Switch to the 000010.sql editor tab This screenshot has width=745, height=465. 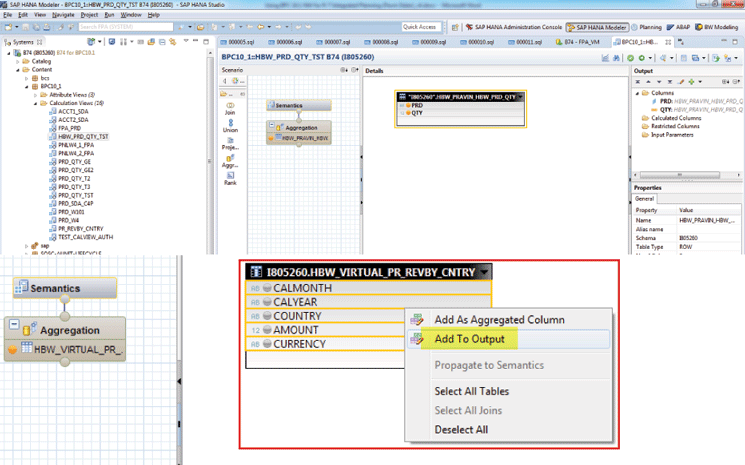pyautogui.click(x=480, y=44)
